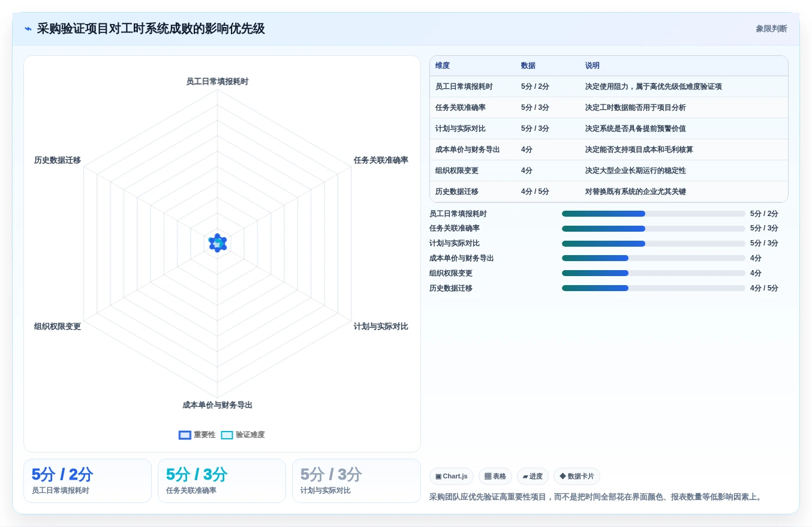Click description 决定工时数据能否用于项目分析

tap(636, 107)
